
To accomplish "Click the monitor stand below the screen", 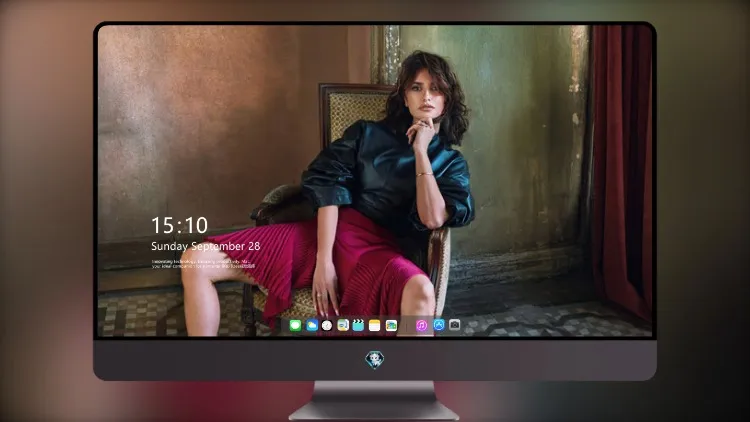I will [375, 401].
